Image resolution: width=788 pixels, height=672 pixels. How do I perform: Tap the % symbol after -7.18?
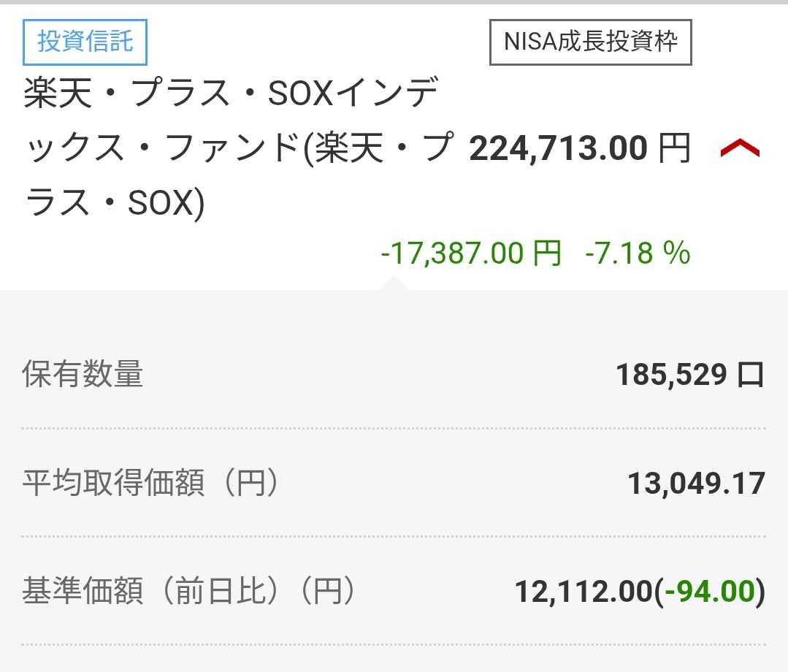point(676,253)
